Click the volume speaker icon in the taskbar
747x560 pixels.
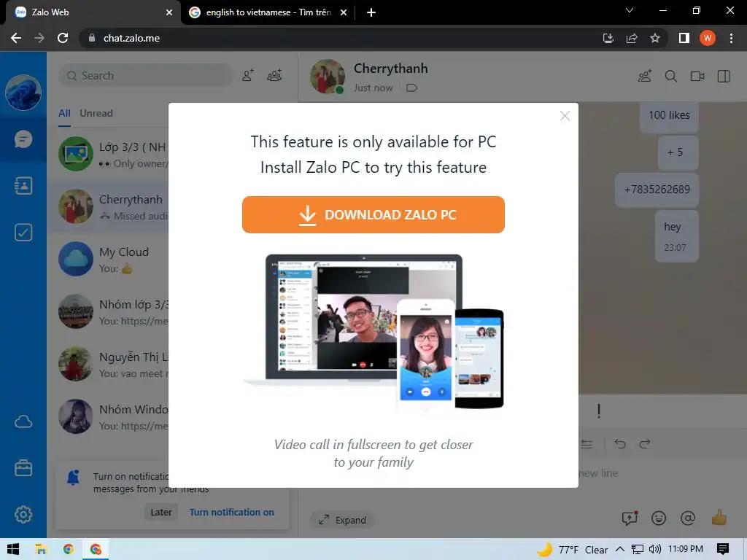pos(655,549)
